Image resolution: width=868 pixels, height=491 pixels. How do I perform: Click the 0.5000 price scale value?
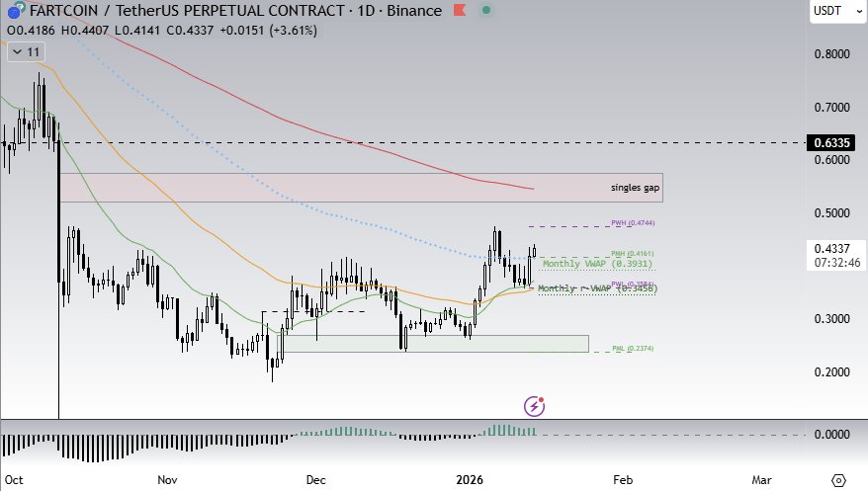click(x=831, y=213)
